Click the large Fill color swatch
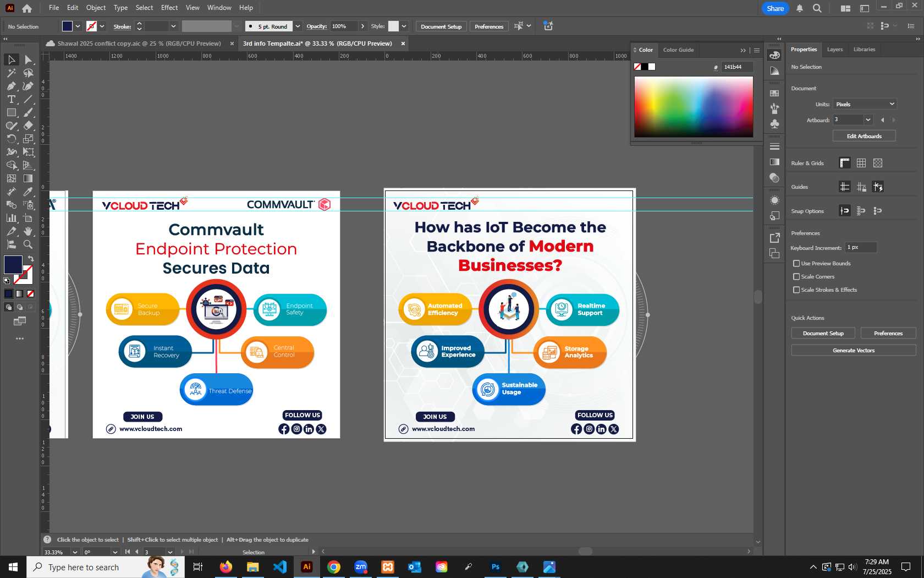This screenshot has width=924, height=578. click(13, 265)
